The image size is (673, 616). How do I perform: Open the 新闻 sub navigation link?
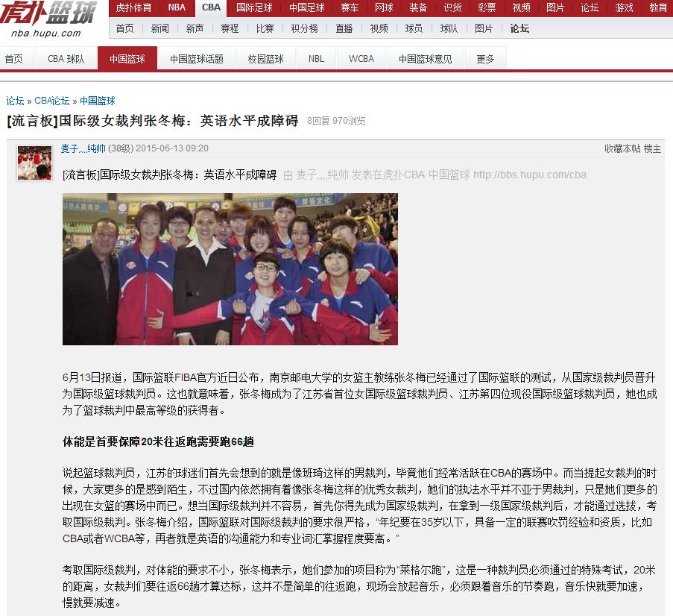[x=159, y=29]
